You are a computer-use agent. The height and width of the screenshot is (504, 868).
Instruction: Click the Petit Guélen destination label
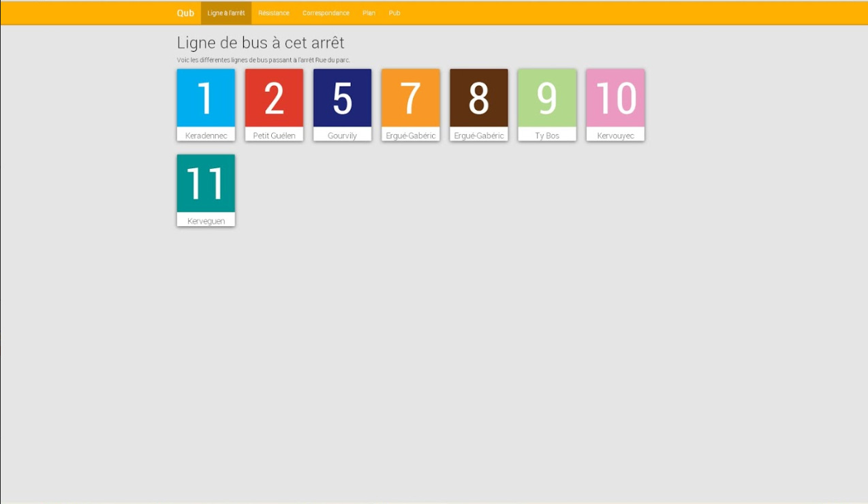click(274, 136)
